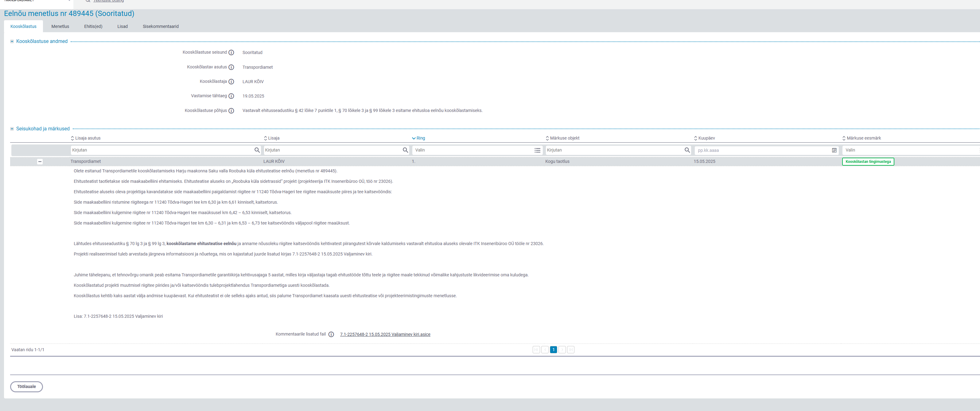Go to previous page of results

point(545,350)
